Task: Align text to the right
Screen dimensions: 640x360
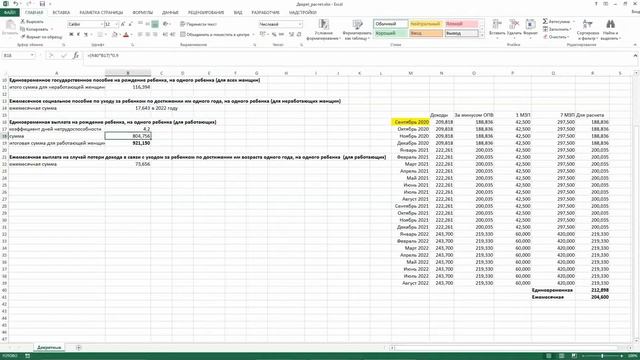Action: pos(155,35)
